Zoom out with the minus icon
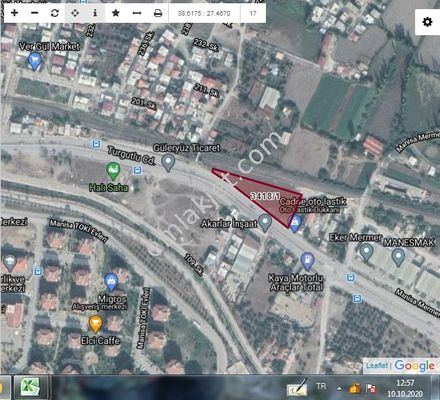The image size is (440, 400). (34, 13)
